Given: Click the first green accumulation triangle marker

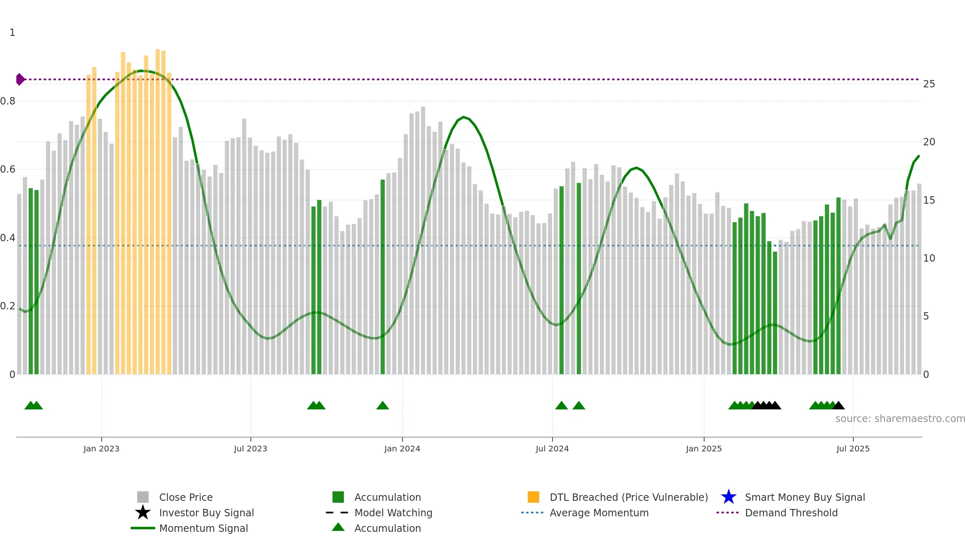Looking at the screenshot, I should point(31,405).
